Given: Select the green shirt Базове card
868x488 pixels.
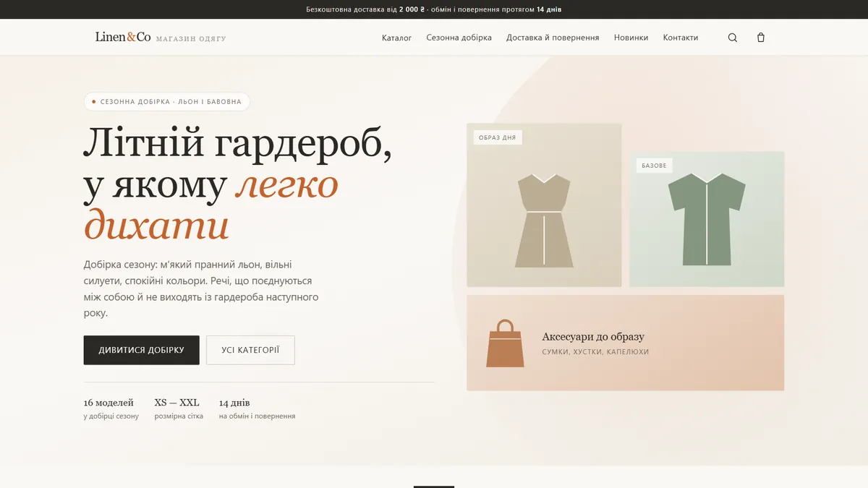Looking at the screenshot, I should point(707,219).
